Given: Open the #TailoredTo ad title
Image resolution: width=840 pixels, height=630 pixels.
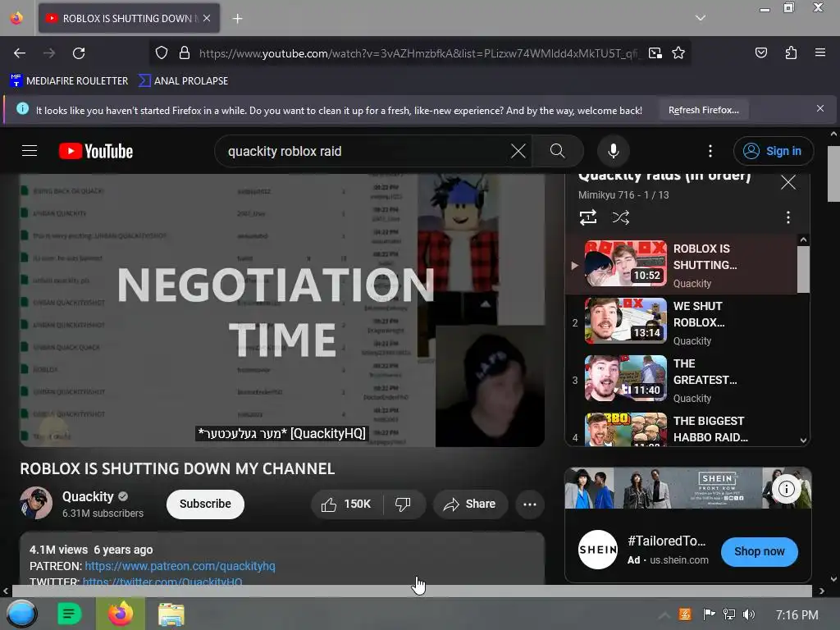Looking at the screenshot, I should point(666,541).
